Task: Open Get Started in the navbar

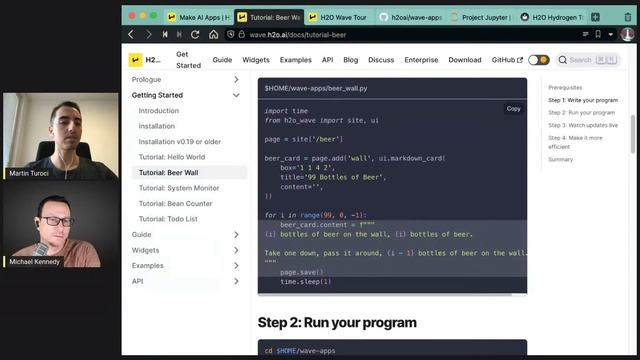Action: pyautogui.click(x=188, y=60)
